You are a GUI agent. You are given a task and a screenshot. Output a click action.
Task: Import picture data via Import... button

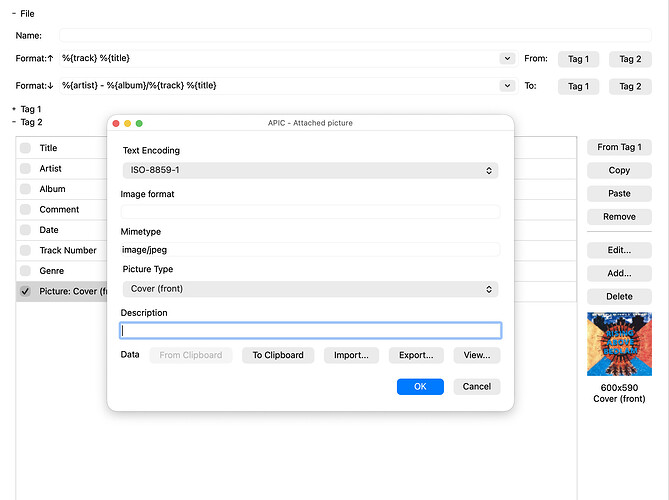351,355
